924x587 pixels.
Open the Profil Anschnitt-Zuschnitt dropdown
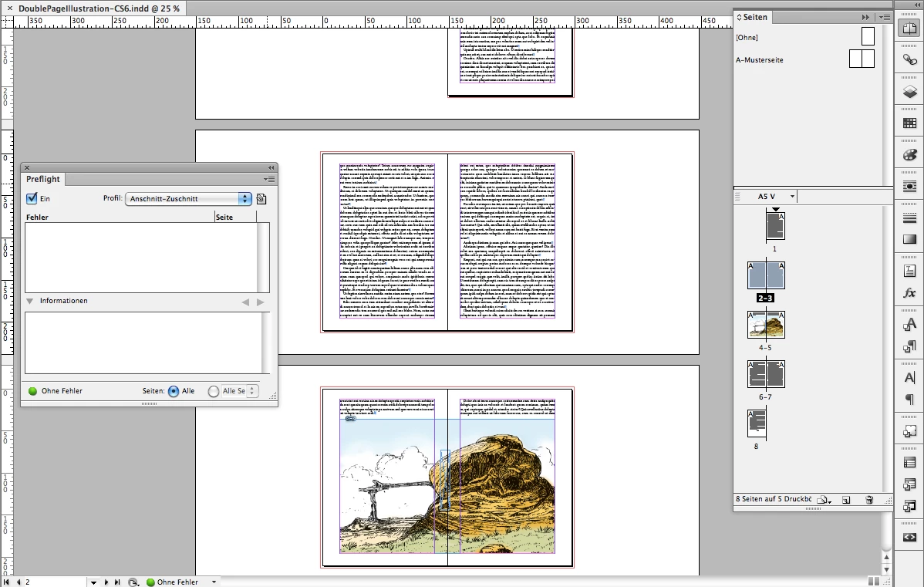coord(188,198)
